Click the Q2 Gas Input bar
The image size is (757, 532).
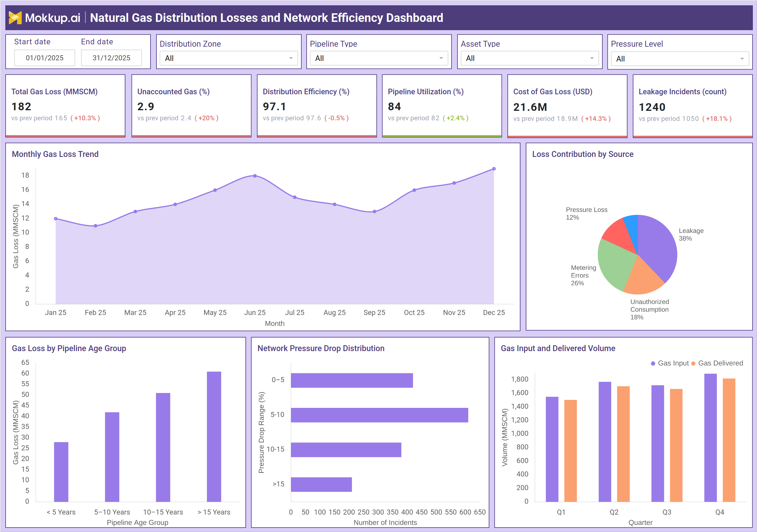coord(605,442)
